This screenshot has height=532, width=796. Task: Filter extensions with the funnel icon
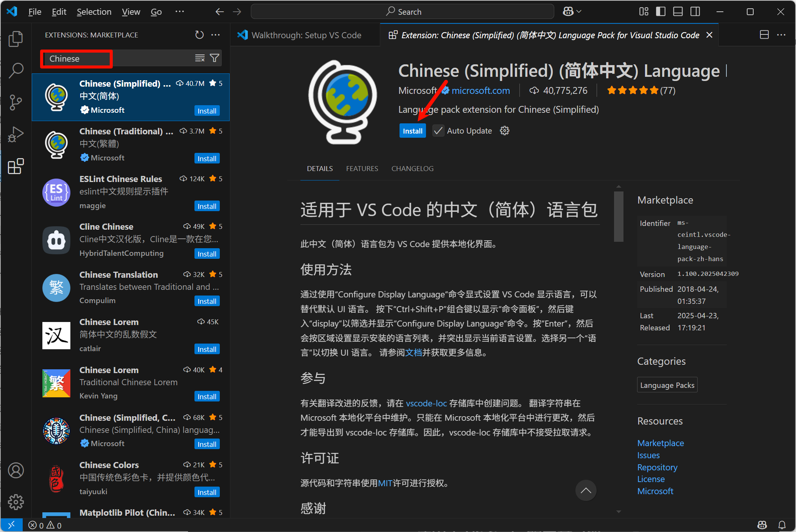coord(215,58)
